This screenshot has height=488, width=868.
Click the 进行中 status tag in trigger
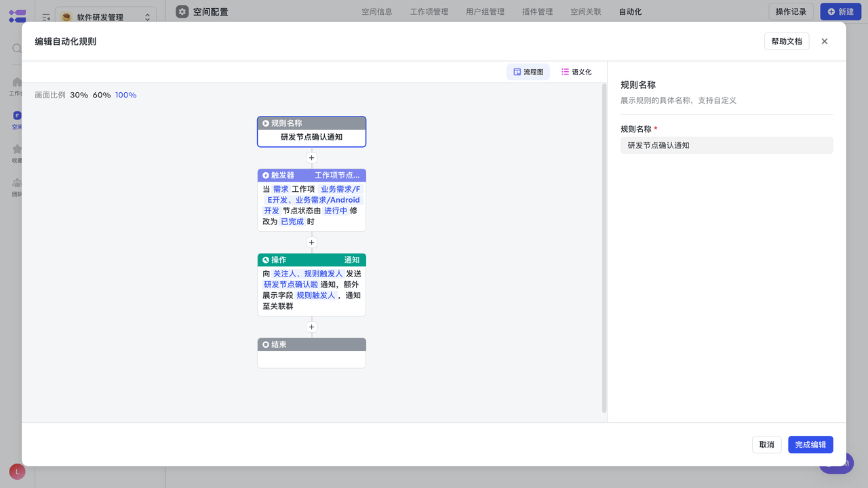coord(336,211)
